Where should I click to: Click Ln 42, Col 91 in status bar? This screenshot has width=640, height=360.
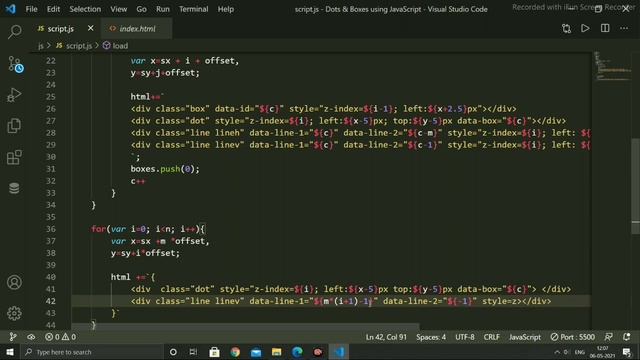[x=386, y=337]
